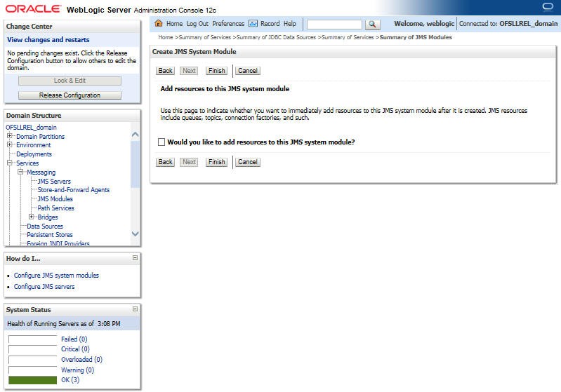Click the bottom Cancel button
The image size is (561, 392).
click(248, 162)
